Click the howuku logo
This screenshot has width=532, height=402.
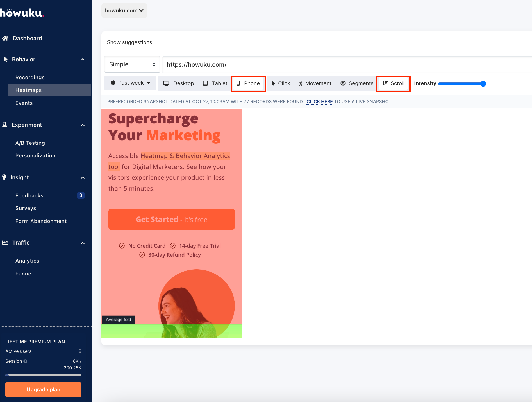coord(22,13)
